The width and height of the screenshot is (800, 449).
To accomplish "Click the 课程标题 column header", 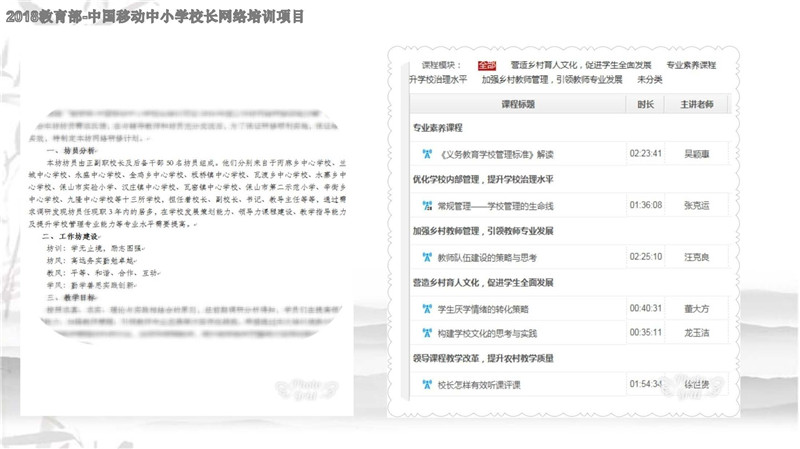I will pyautogui.click(x=516, y=104).
